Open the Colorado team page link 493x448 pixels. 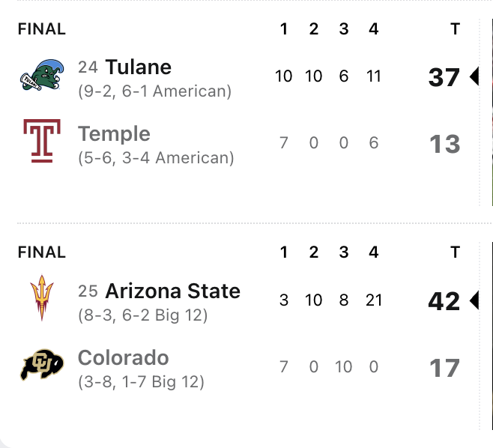(x=123, y=357)
